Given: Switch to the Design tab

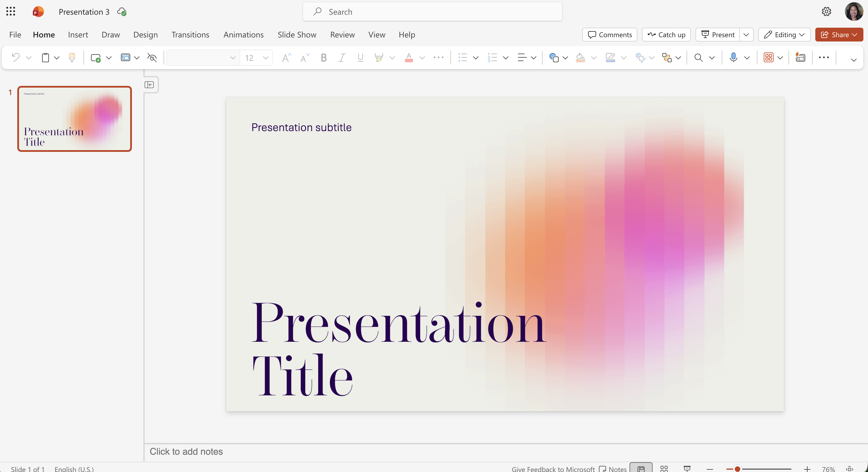Looking at the screenshot, I should (145, 35).
